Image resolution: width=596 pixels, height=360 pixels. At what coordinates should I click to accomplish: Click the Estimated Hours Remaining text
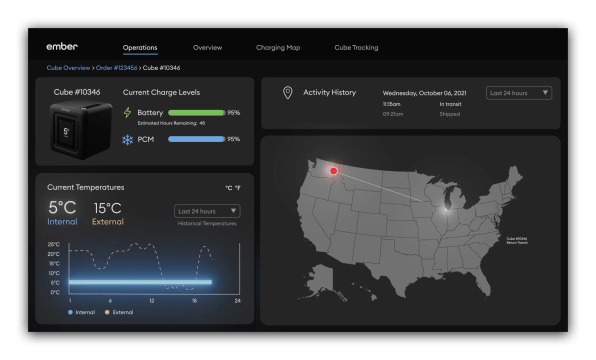171,123
